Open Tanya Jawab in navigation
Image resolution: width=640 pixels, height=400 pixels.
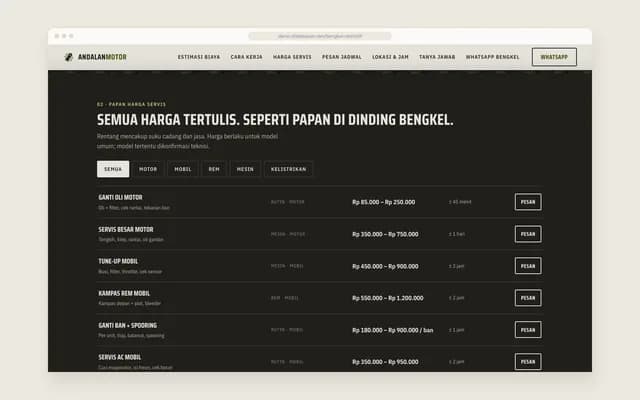pyautogui.click(x=437, y=57)
